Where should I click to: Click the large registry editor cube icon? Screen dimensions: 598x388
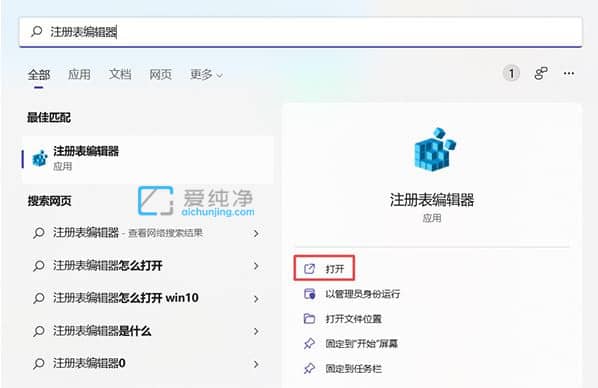(x=435, y=149)
